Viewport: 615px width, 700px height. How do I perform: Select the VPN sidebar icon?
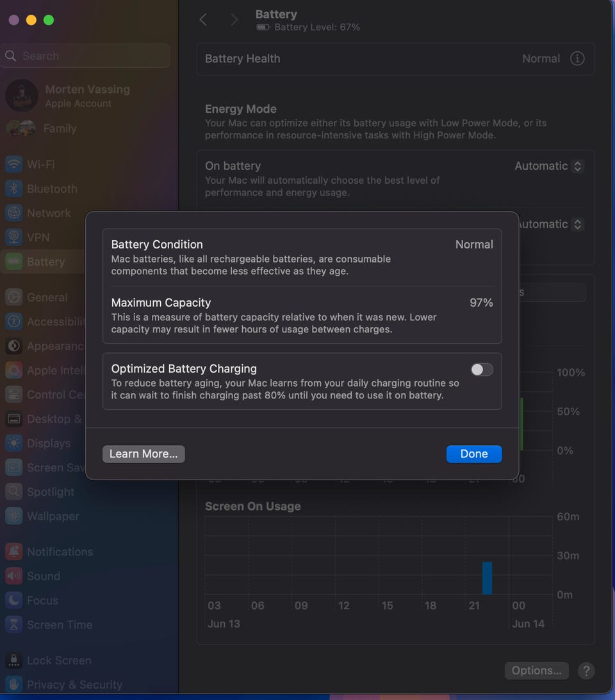[x=14, y=237]
